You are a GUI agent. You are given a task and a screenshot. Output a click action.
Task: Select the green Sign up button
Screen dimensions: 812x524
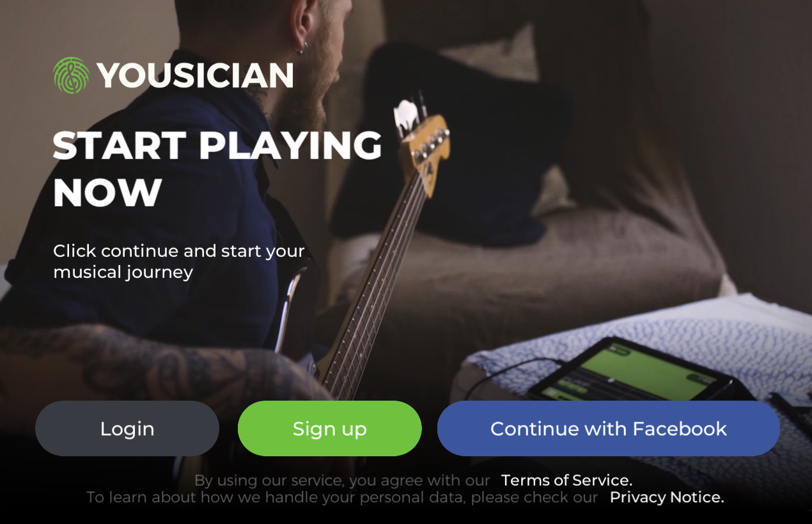pos(330,429)
